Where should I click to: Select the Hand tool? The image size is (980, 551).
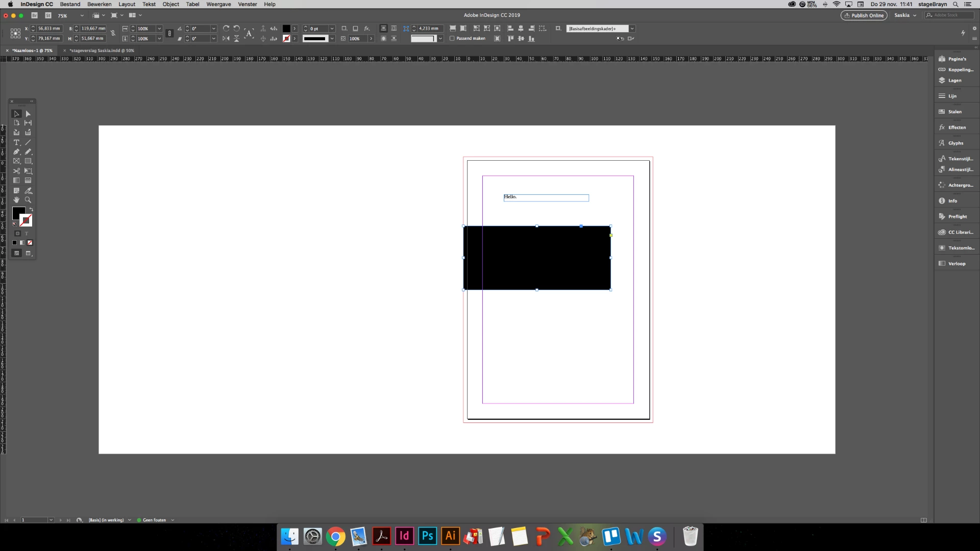(16, 200)
